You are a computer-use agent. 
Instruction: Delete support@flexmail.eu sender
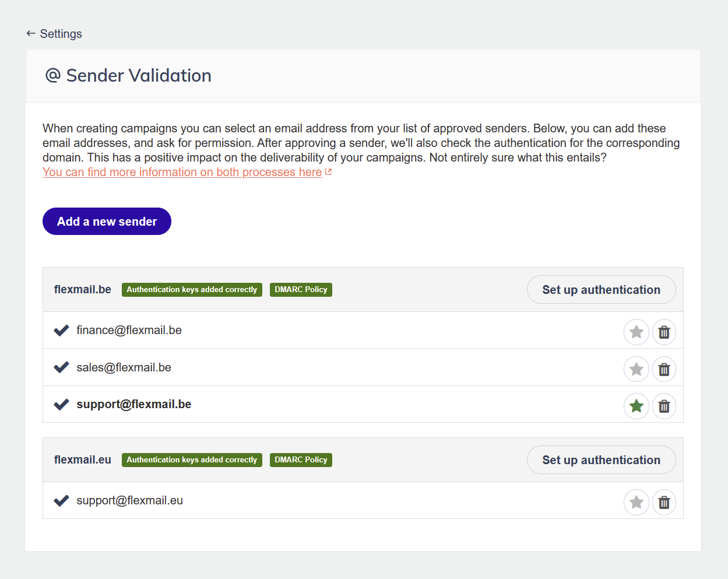(x=664, y=502)
